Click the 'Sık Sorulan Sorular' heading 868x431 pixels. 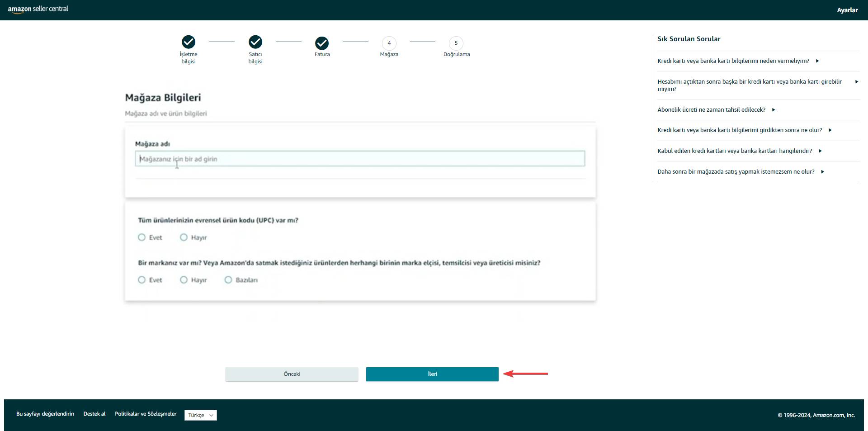pos(689,39)
